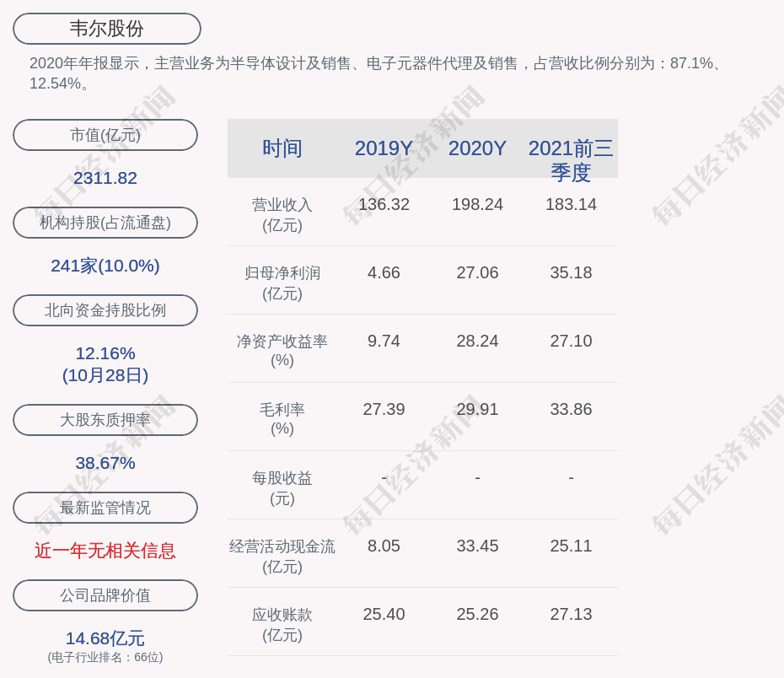Click receivables value 25.40

[384, 615]
